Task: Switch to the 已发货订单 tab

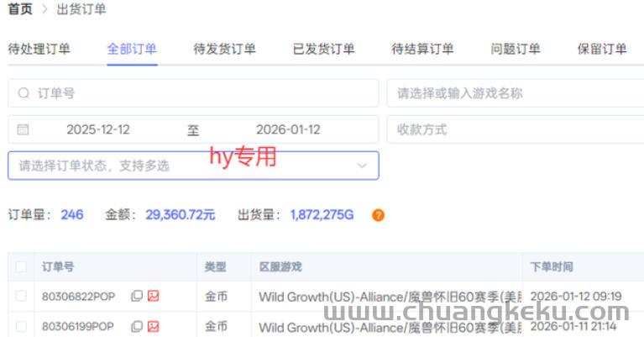Action: click(x=323, y=49)
